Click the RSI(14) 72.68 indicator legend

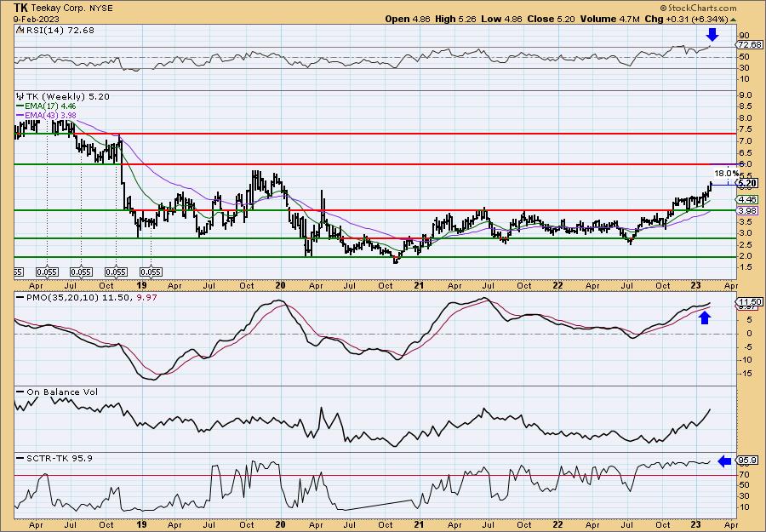click(x=55, y=31)
